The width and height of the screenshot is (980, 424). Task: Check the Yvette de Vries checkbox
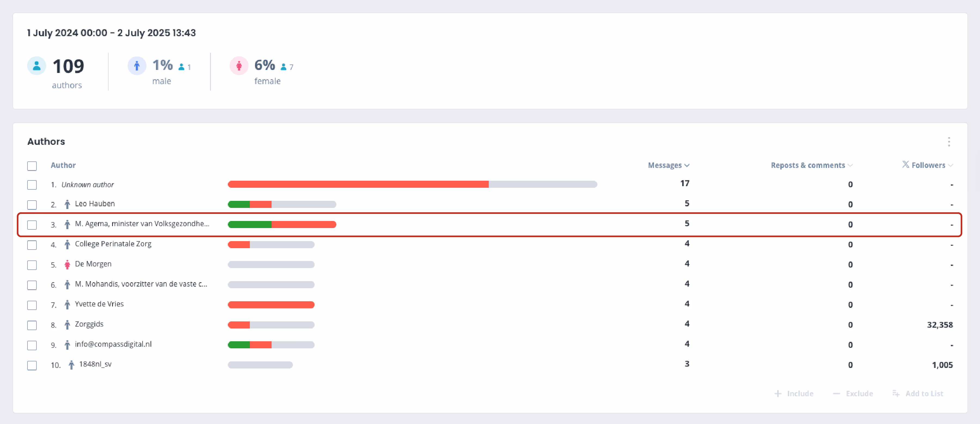32,305
